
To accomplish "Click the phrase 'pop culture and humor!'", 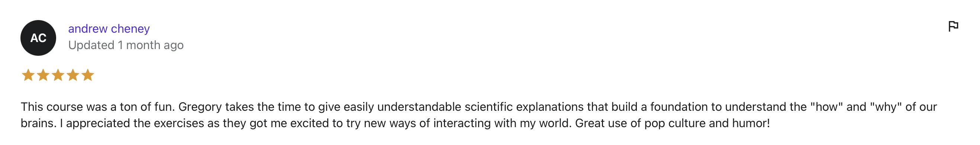I will tap(707, 123).
